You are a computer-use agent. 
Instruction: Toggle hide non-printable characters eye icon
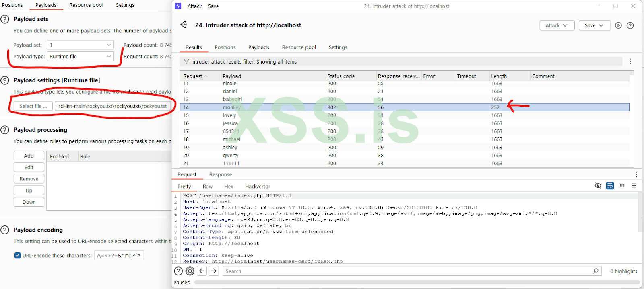pos(598,186)
